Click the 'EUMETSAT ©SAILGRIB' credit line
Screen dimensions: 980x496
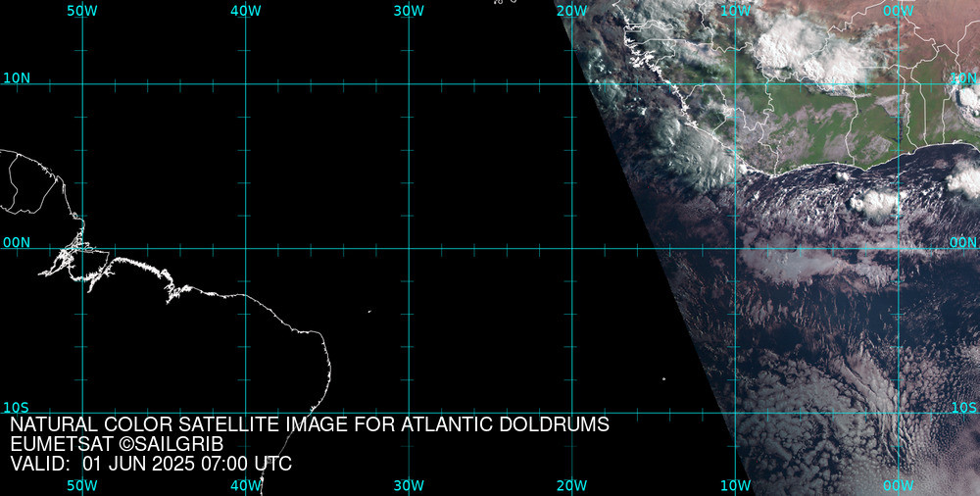pos(117,445)
